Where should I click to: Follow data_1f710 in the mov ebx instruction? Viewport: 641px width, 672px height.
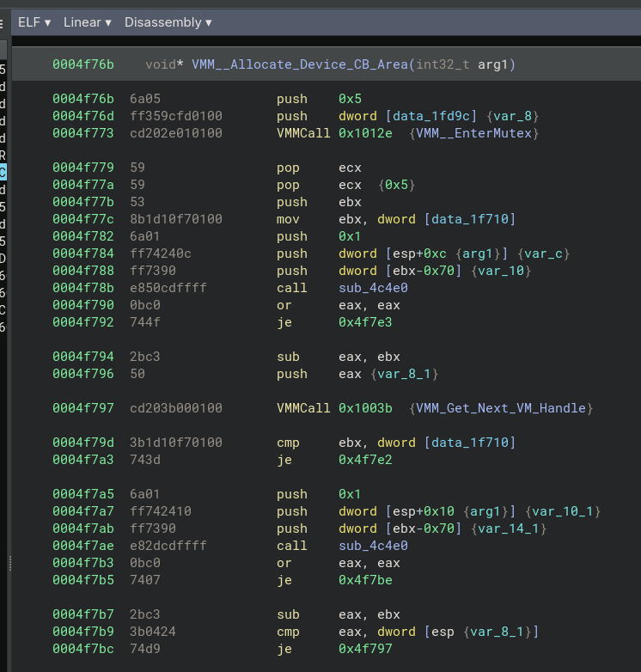469,219
